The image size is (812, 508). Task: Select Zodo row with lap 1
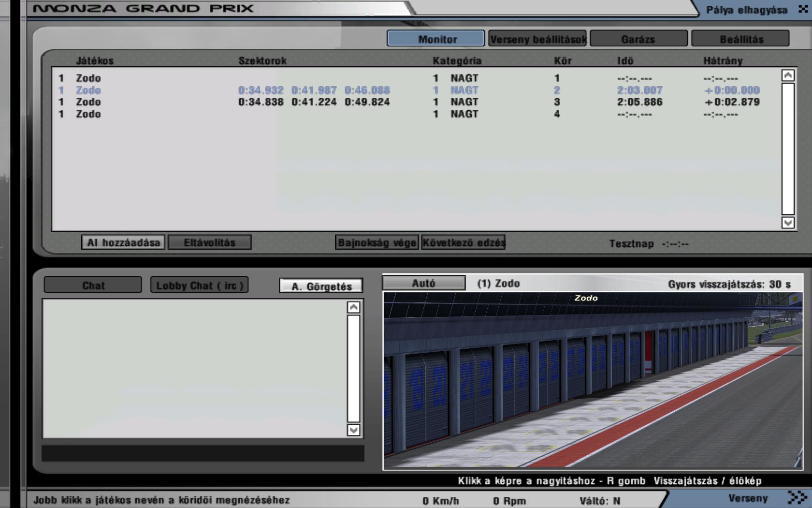tap(416, 78)
